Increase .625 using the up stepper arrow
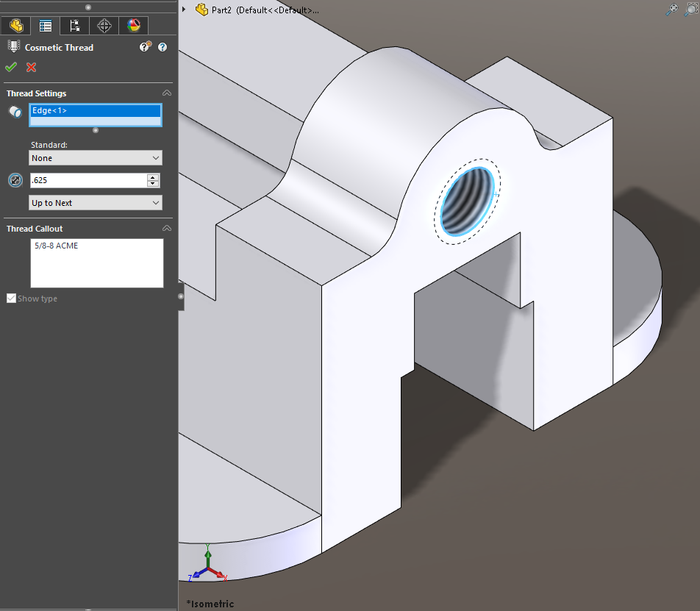This screenshot has height=611, width=700. tap(152, 176)
